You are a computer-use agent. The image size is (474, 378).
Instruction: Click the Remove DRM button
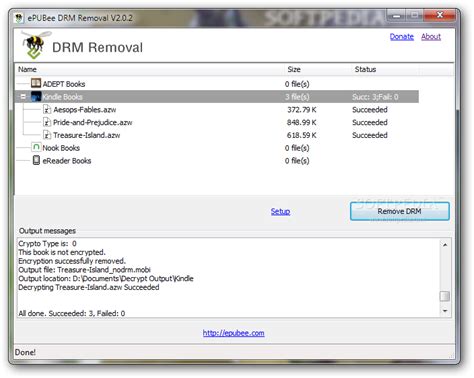(400, 211)
